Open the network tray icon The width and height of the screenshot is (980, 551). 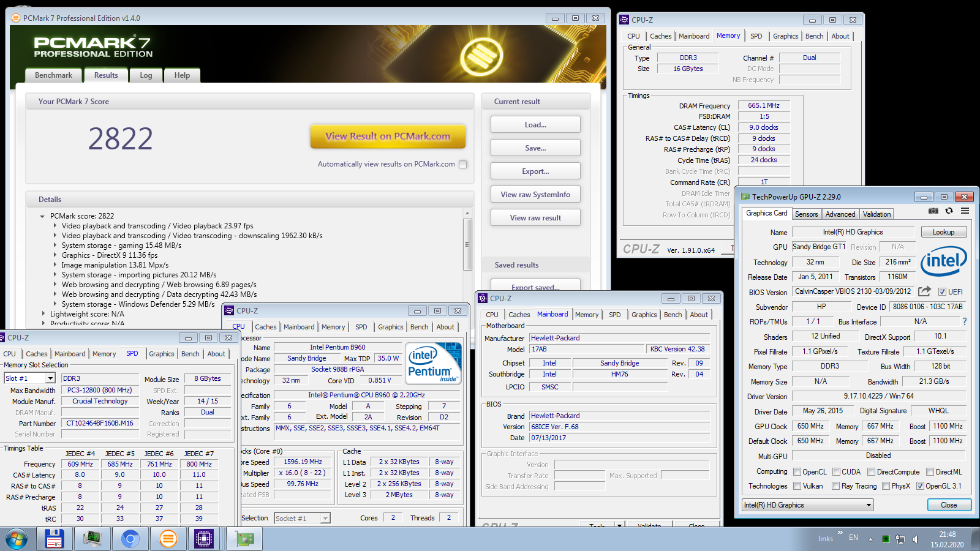click(900, 539)
